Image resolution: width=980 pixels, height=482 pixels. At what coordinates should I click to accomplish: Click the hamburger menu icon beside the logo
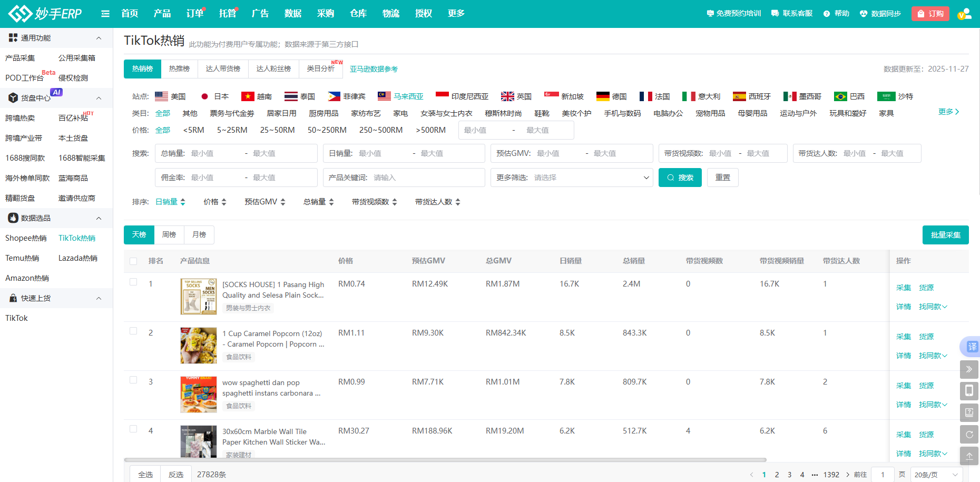click(105, 14)
